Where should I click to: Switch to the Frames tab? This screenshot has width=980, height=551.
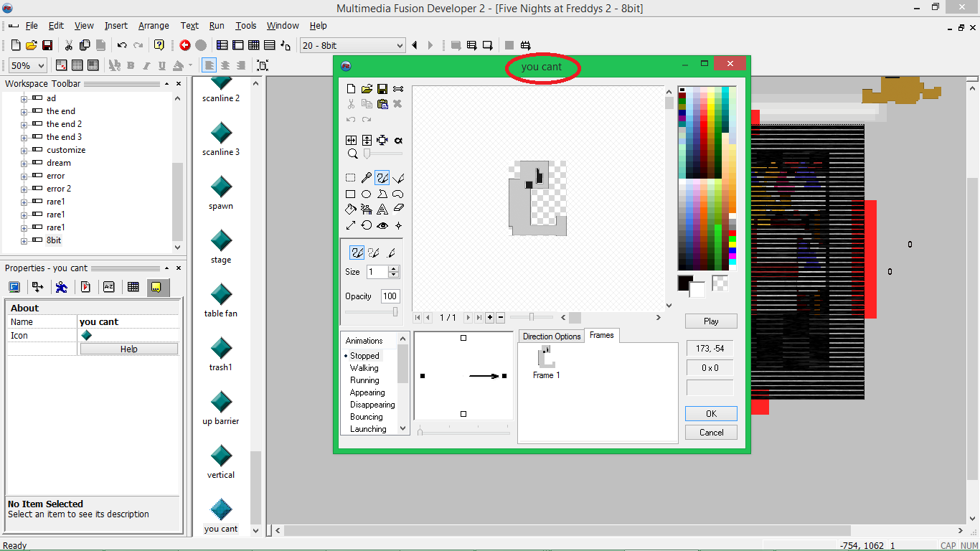(x=601, y=335)
